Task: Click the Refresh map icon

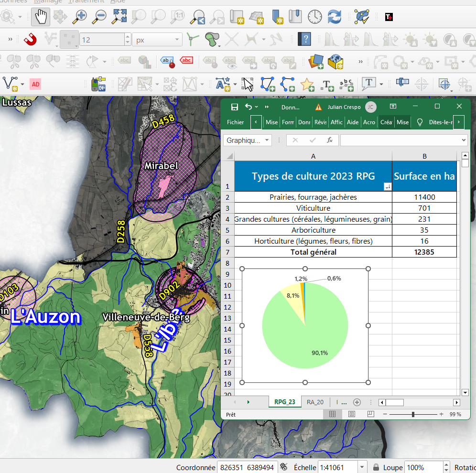Action: 335,17
